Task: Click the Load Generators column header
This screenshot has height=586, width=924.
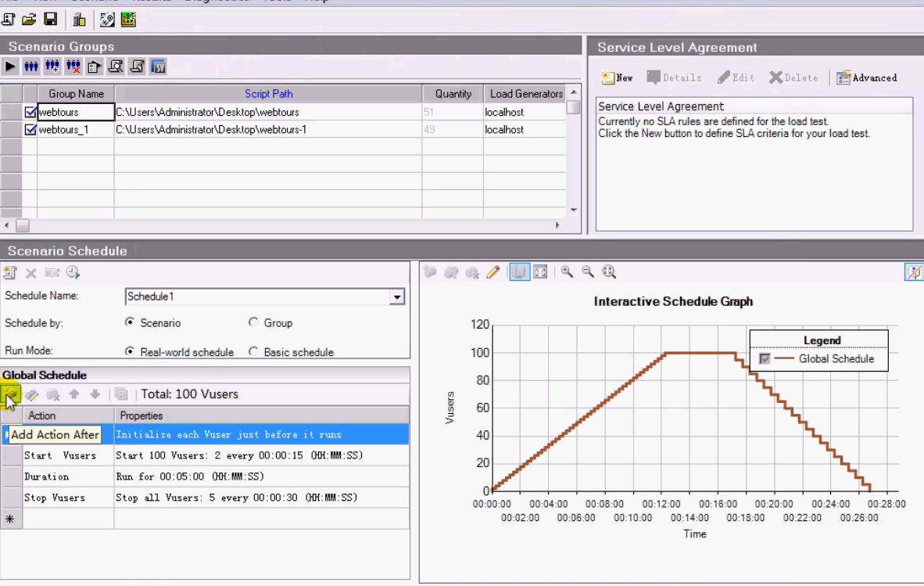Action: tap(525, 94)
